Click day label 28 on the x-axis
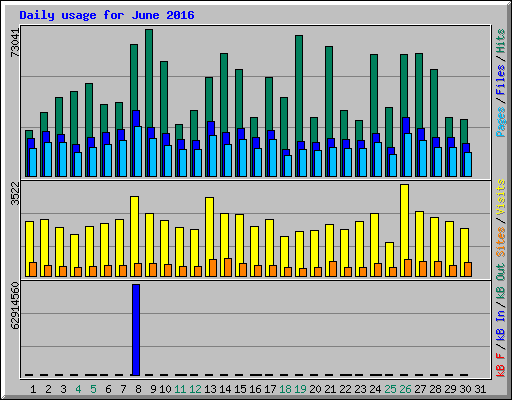Image resolution: width=512 pixels, height=400 pixels. 435,389
